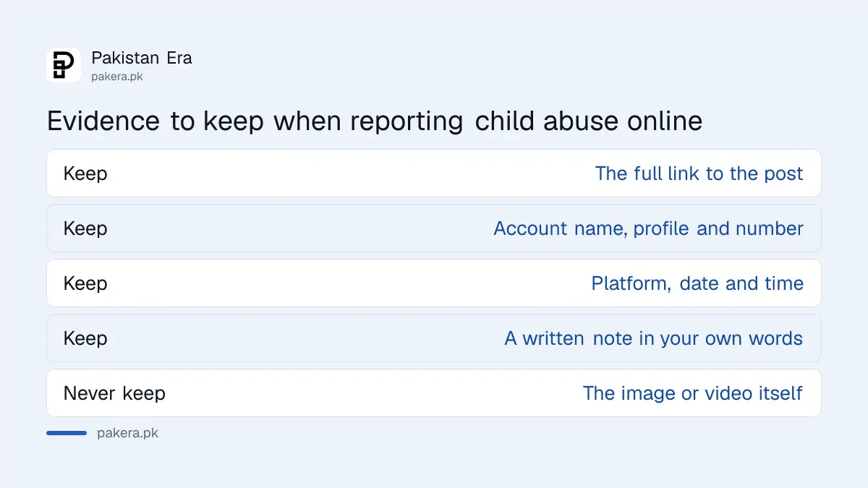
Task: Click the 'Never keep' label
Action: point(114,393)
